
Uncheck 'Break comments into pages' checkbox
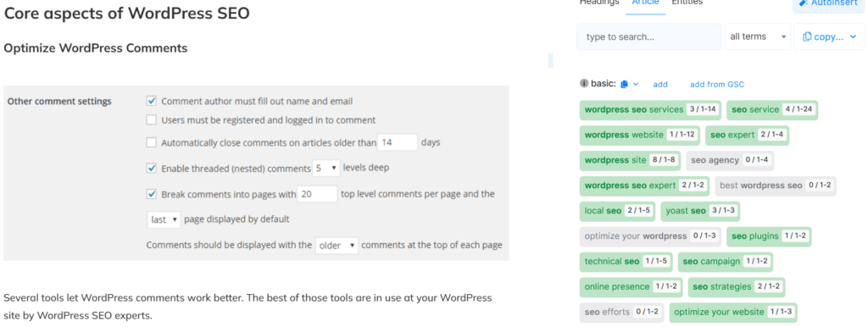[x=151, y=194]
